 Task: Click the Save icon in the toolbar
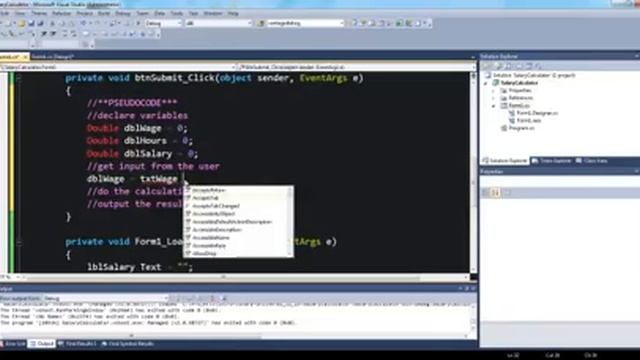pos(31,24)
